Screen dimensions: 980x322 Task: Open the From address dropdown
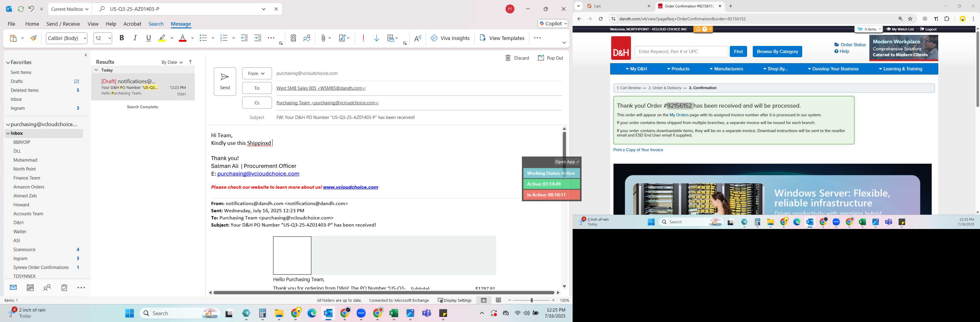[x=257, y=73]
